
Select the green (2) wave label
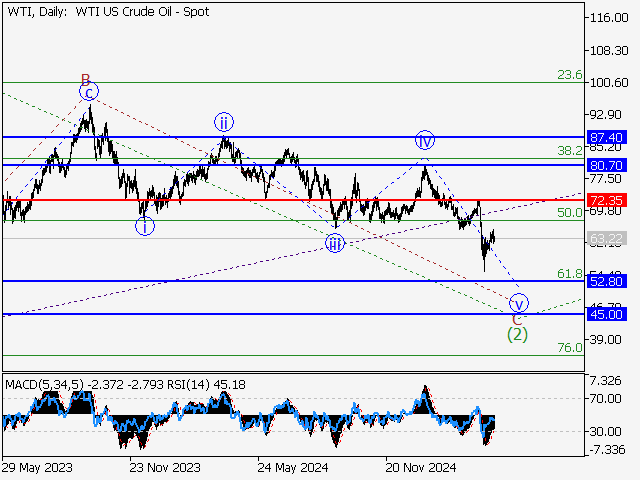(517, 334)
